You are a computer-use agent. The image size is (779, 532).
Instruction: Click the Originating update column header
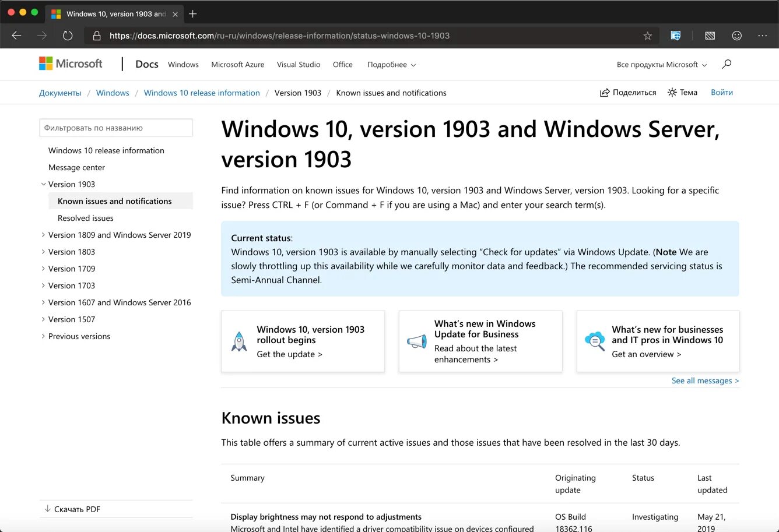pos(576,484)
